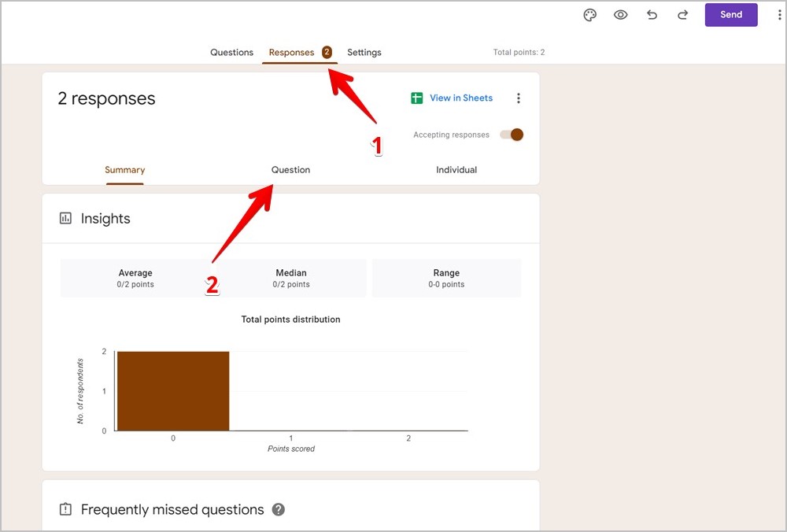This screenshot has height=532, width=787.
Task: Open the theme customization palette icon
Action: point(590,15)
